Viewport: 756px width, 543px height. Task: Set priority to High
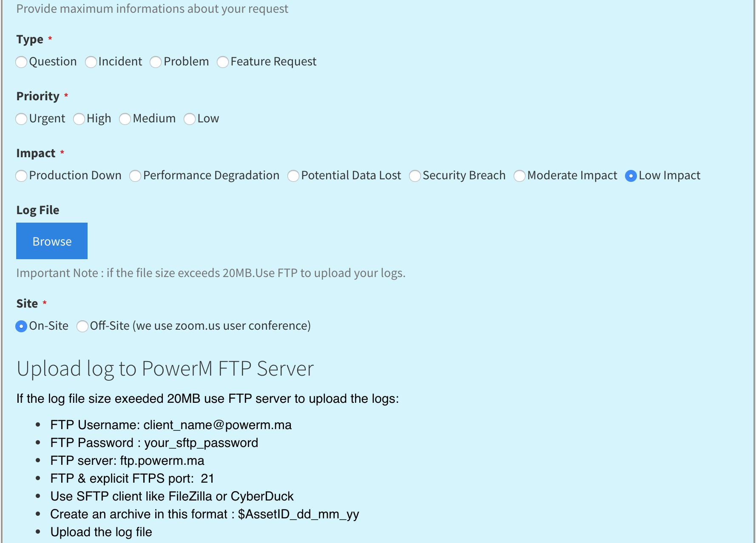click(79, 119)
